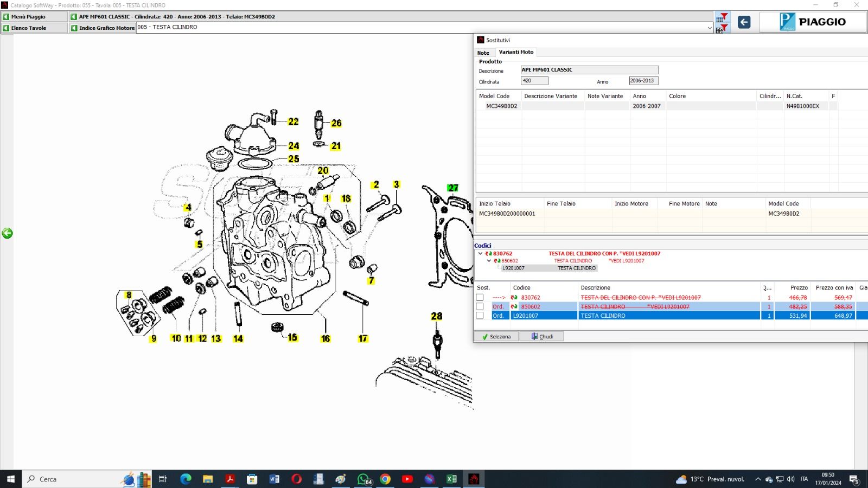Open WhatsApp icon in the taskbar

pos(363,479)
